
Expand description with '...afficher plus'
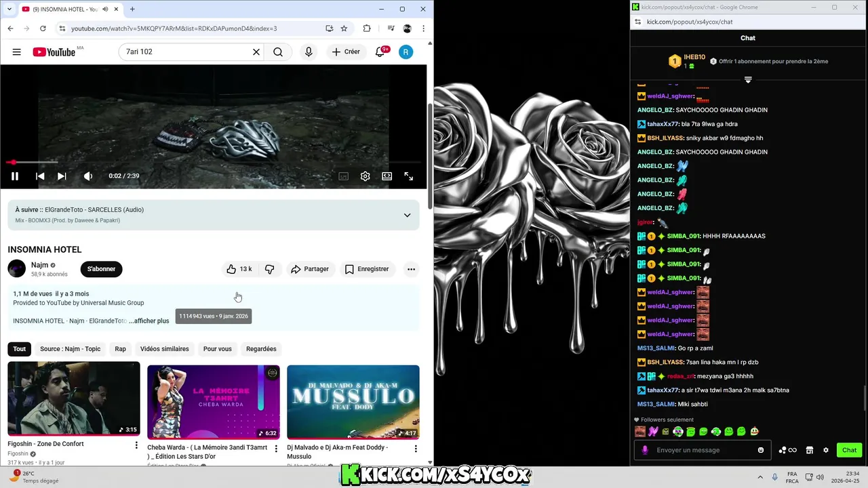coord(149,321)
